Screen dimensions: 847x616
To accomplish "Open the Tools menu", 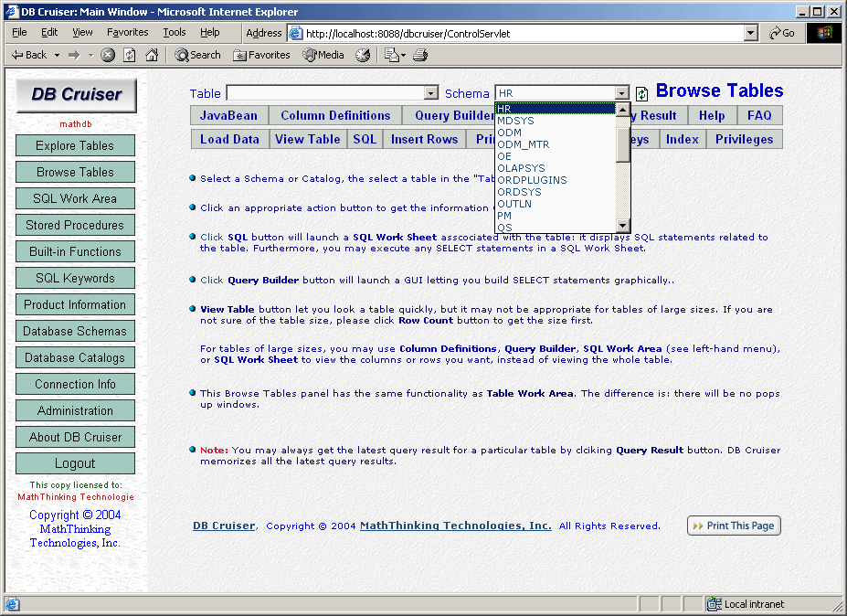I will tap(174, 32).
